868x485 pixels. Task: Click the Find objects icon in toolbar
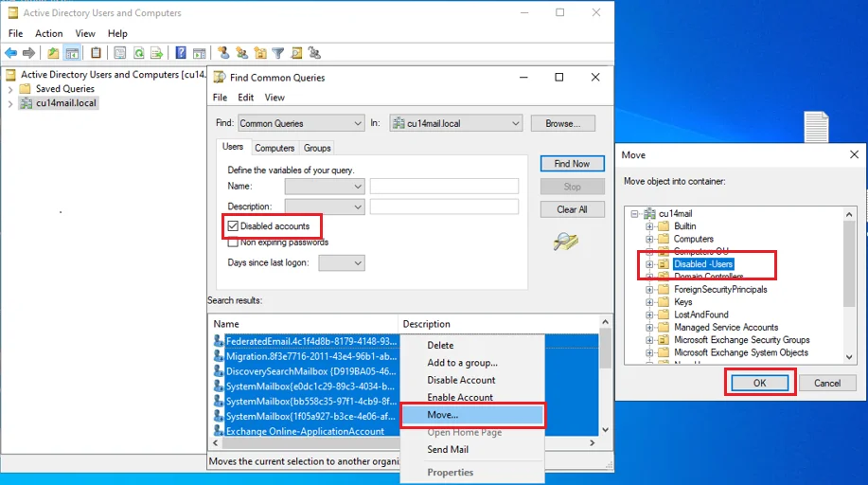coord(296,53)
